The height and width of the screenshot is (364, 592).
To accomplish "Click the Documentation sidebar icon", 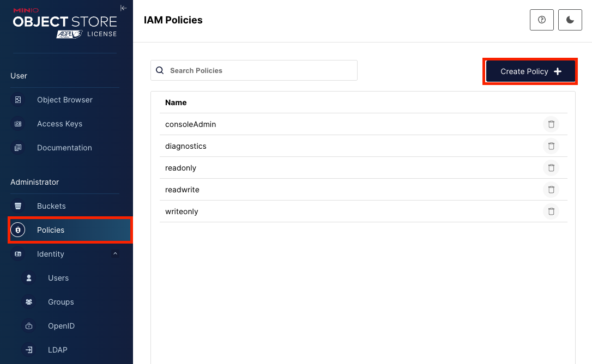I will (18, 148).
